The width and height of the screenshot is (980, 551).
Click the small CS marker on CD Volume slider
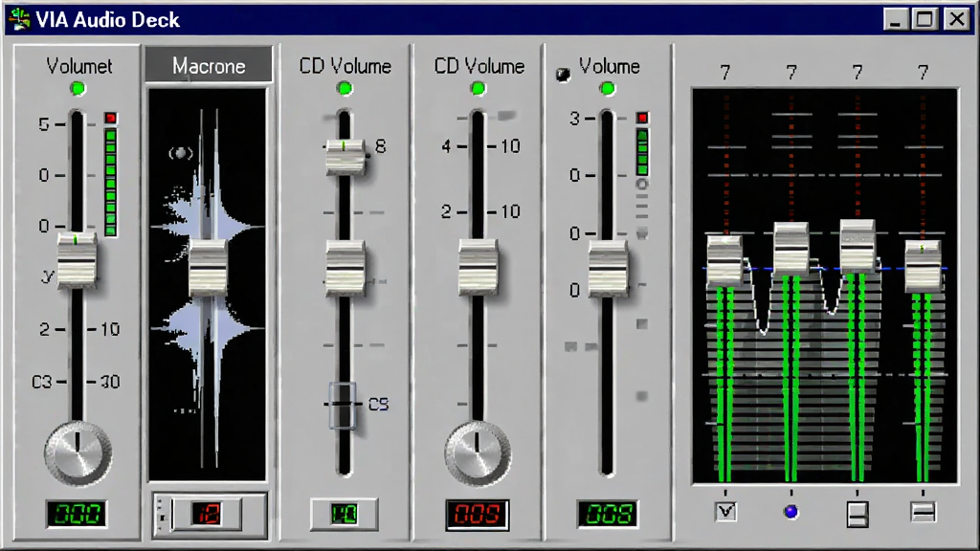coord(343,405)
